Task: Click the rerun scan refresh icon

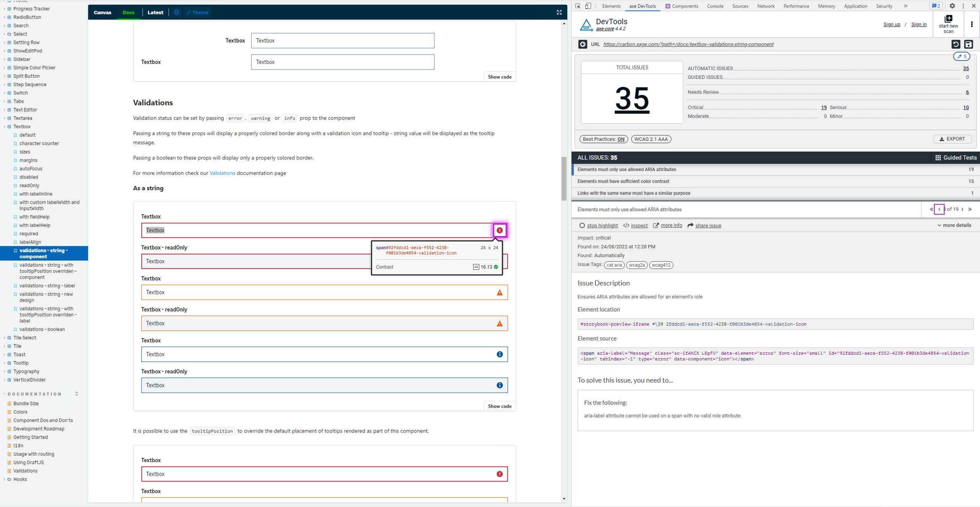Action: [955, 44]
